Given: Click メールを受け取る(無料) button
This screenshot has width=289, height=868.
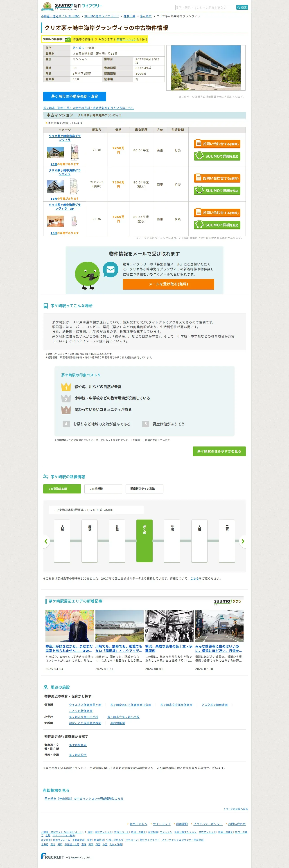Looking at the screenshot, I should click(168, 284).
